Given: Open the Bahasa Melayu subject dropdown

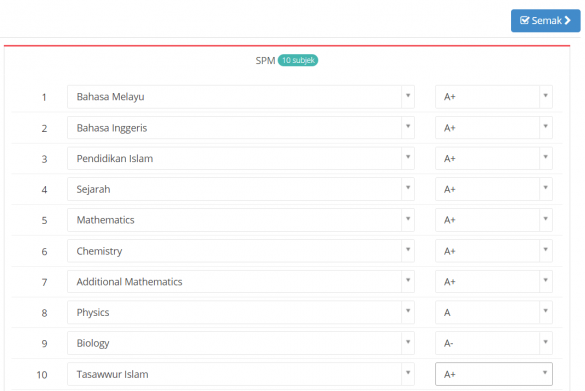Looking at the screenshot, I should (241, 97).
